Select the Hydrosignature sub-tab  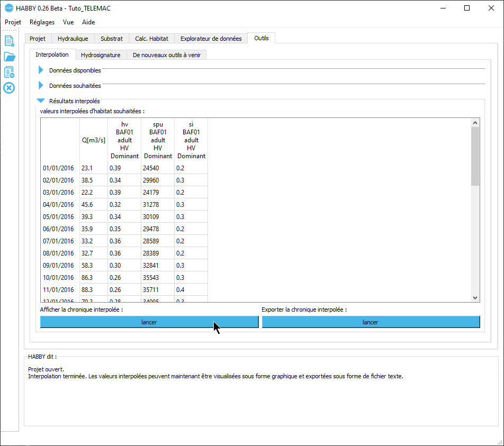(x=101, y=55)
